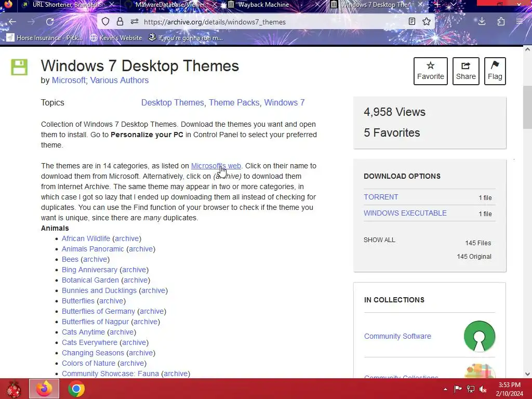The image size is (532, 399).
Task: Click the scrollbar down arrow
Action: coord(527,374)
